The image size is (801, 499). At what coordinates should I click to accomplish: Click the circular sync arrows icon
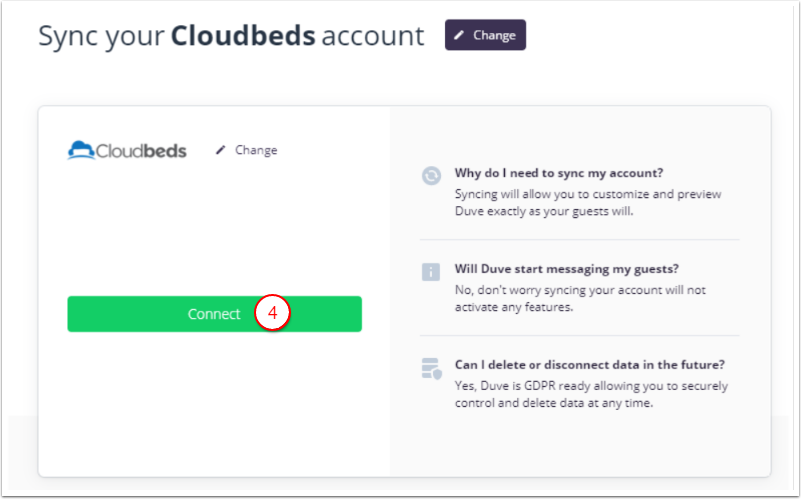coord(431,175)
